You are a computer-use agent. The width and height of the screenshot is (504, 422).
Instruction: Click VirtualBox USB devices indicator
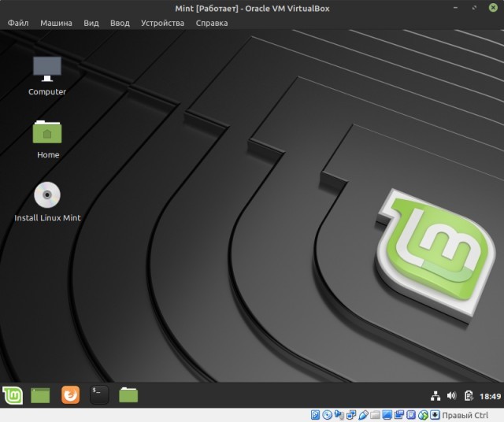364,415
